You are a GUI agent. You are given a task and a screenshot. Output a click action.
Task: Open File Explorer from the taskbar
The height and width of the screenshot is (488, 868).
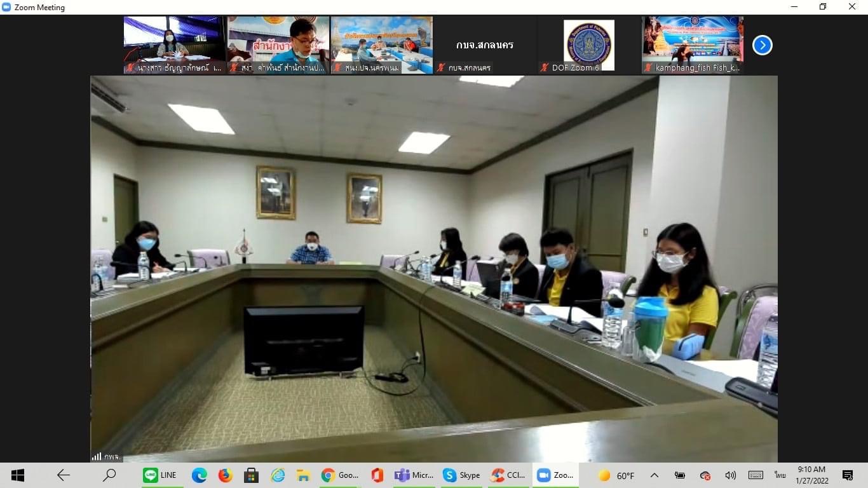click(303, 475)
